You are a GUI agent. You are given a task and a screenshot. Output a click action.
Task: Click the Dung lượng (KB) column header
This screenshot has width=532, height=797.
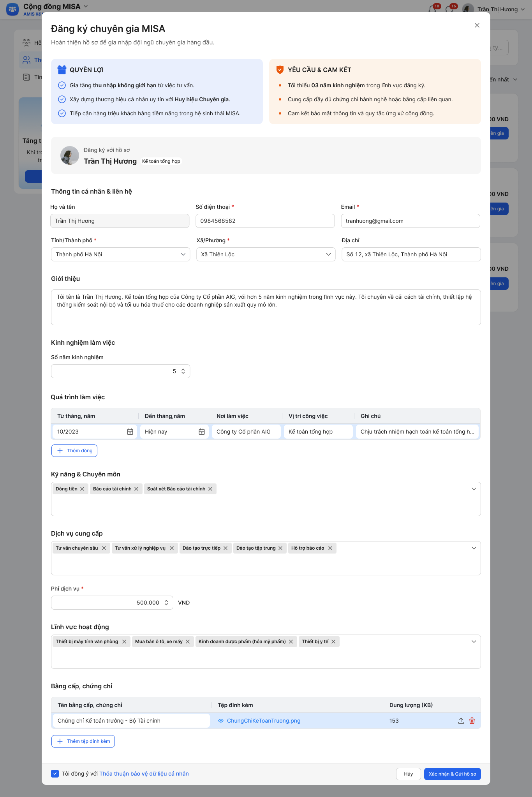point(411,705)
